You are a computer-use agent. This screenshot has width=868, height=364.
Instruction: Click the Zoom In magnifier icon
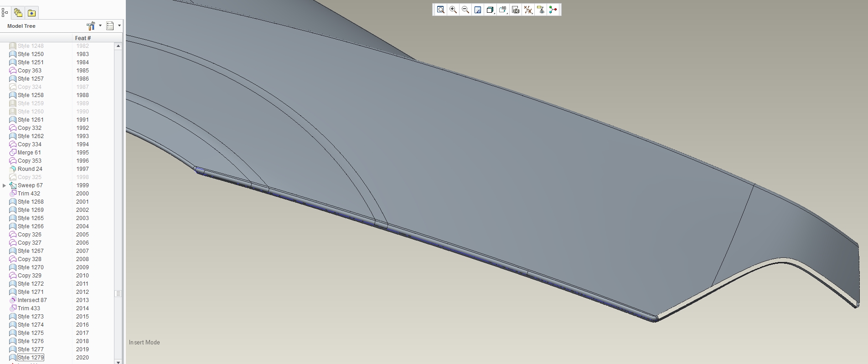coord(453,10)
